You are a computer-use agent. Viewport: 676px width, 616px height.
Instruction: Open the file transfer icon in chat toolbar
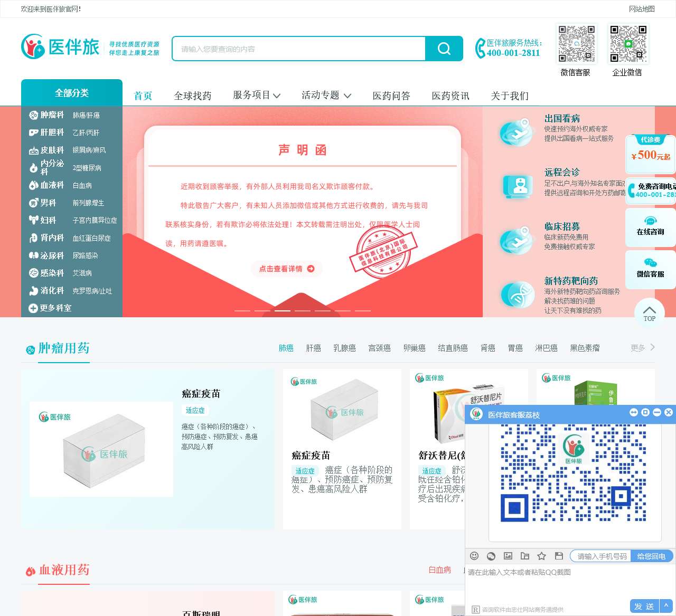524,556
